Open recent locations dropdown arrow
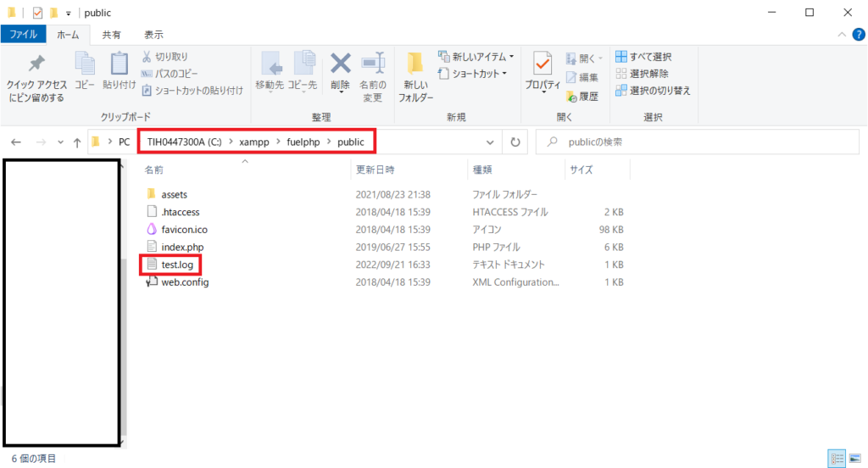 click(x=60, y=142)
